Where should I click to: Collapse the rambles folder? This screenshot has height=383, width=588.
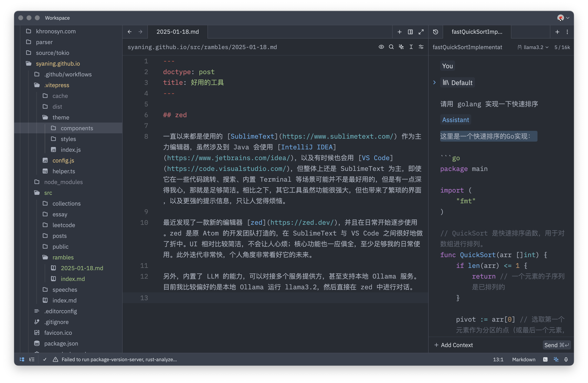63,257
